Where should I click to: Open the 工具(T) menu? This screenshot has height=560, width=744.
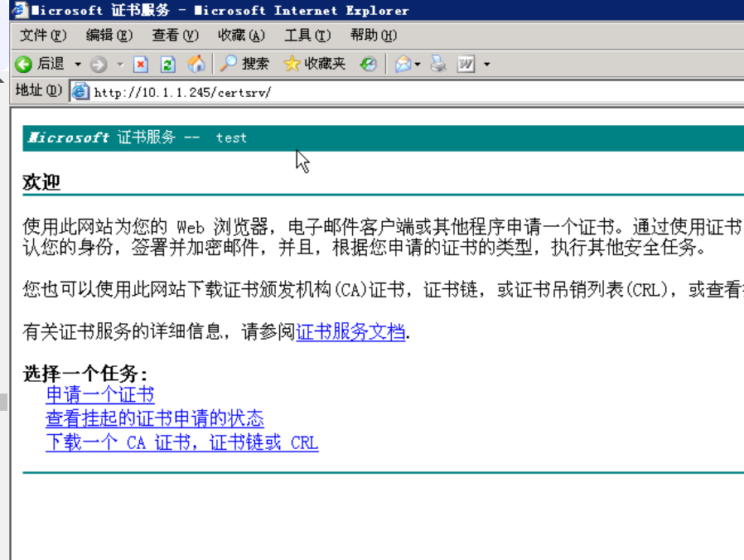coord(307,35)
